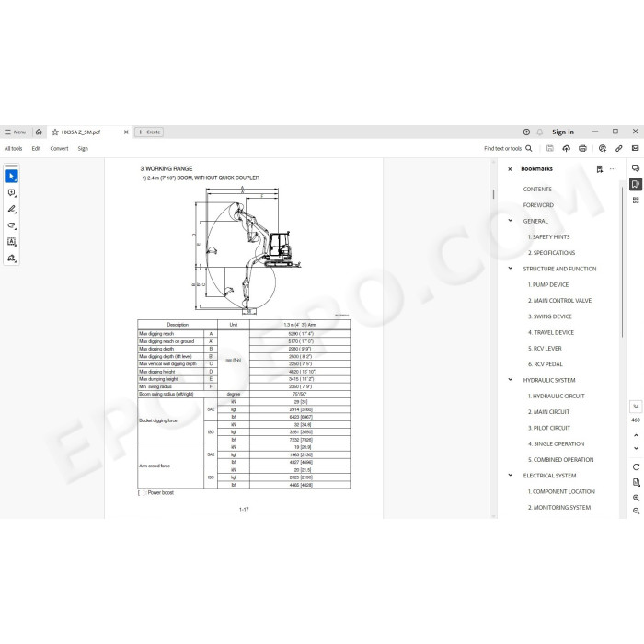Choose the Select arrow tool
The width and height of the screenshot is (644, 644).
coord(11,177)
